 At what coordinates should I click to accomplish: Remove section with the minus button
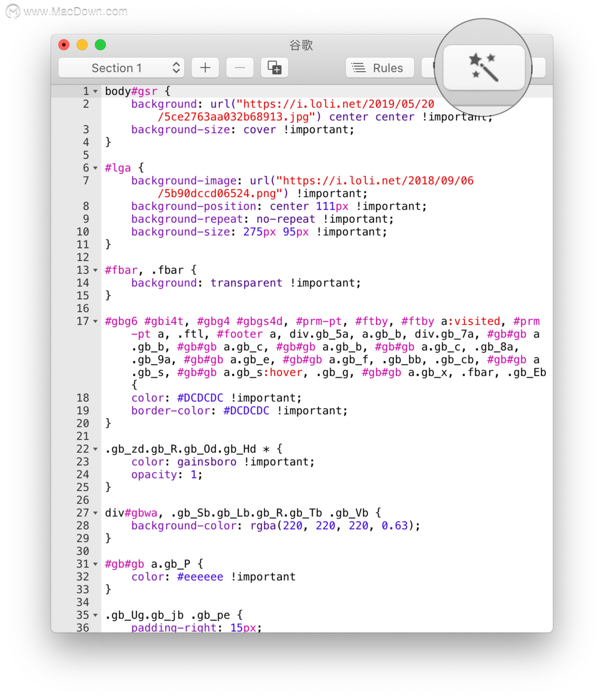coord(240,68)
